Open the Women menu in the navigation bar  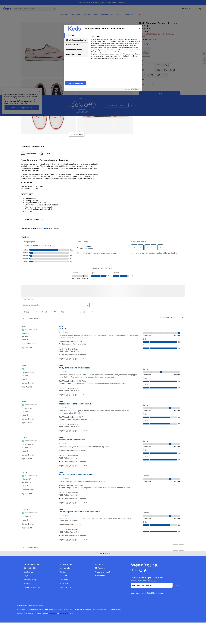(x=87, y=14)
